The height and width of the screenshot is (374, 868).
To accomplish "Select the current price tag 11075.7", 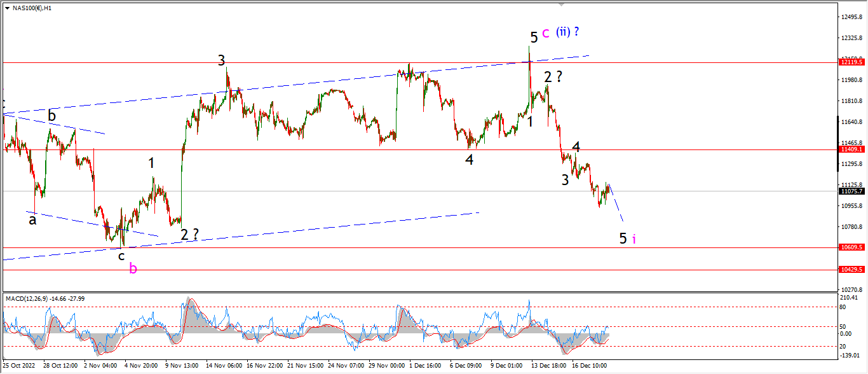I will (851, 191).
